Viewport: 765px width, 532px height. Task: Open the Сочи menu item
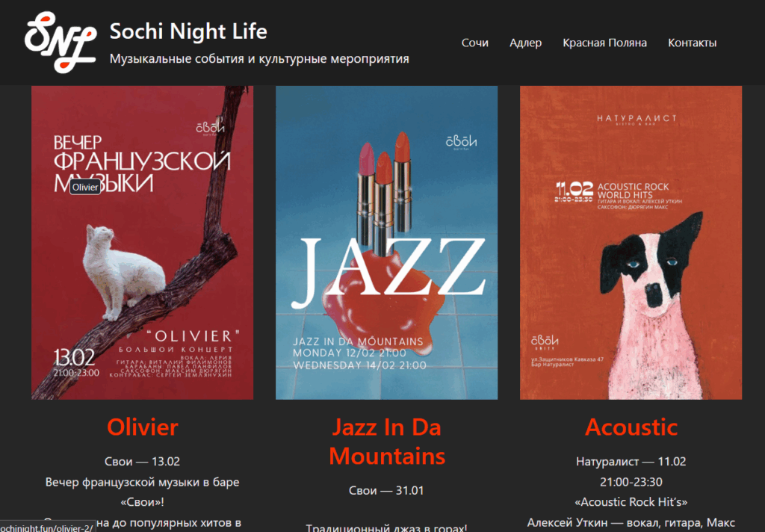point(474,43)
